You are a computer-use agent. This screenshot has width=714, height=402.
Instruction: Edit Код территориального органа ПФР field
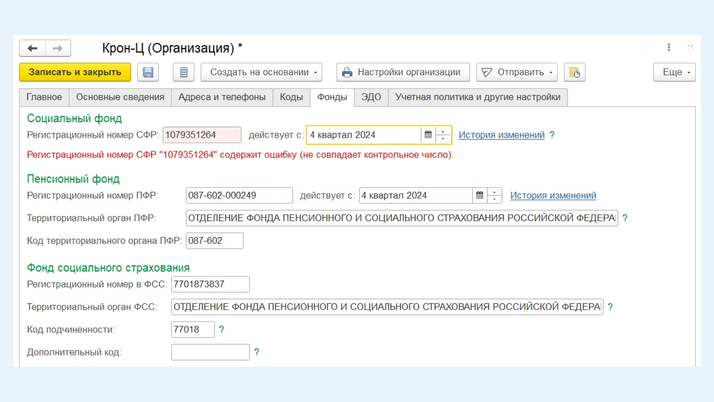[214, 240]
